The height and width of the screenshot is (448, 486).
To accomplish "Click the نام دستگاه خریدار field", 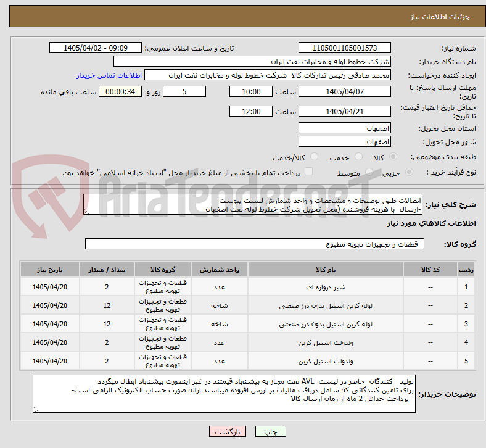I will click(252, 61).
